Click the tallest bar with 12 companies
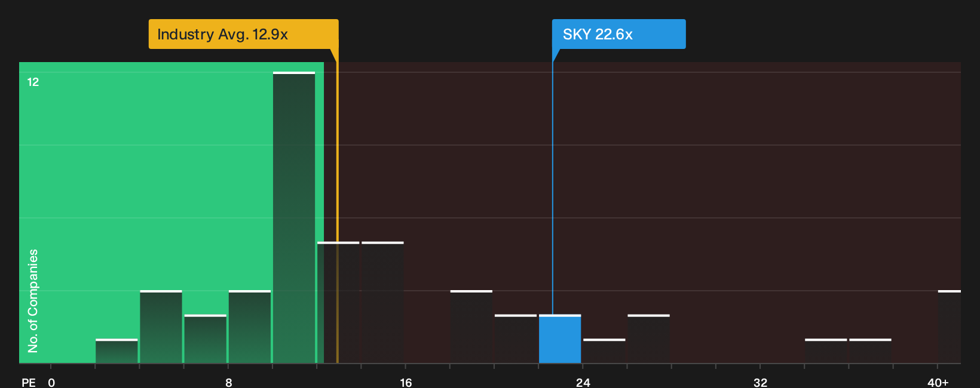This screenshot has width=980, height=388. click(x=294, y=218)
